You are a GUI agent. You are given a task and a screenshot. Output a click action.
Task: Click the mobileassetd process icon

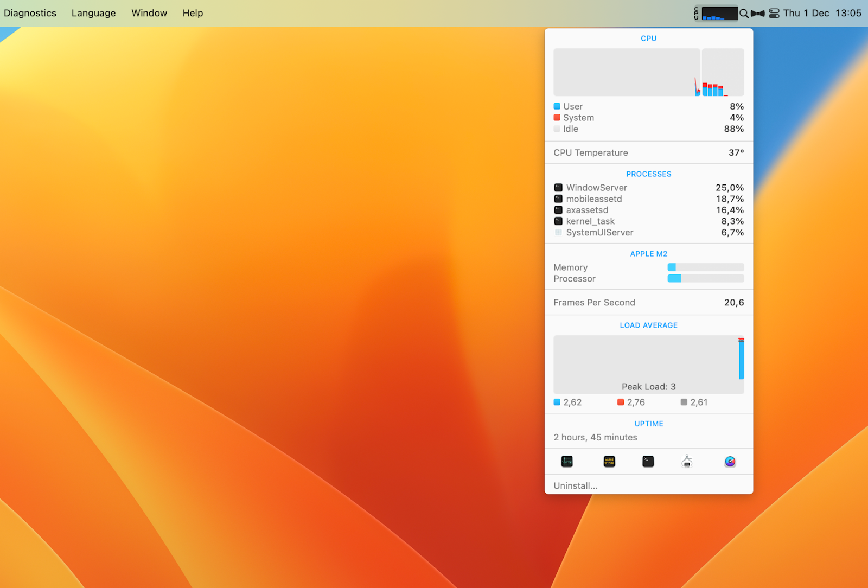(x=558, y=199)
